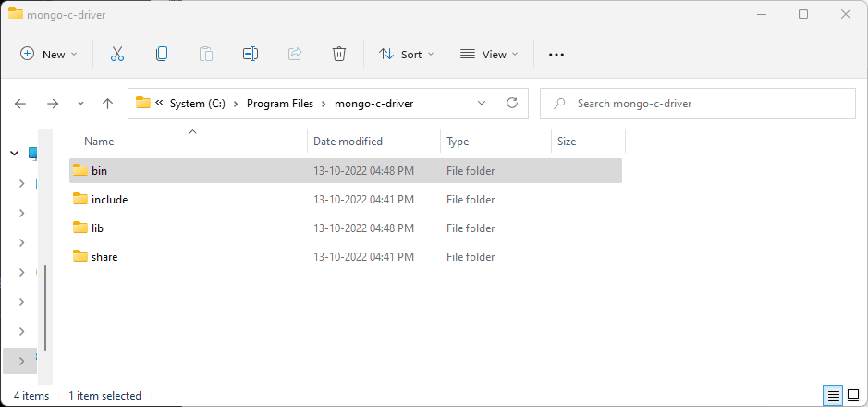Viewport: 868px width, 407px height.
Task: Open the See more ellipsis menu
Action: tap(556, 55)
